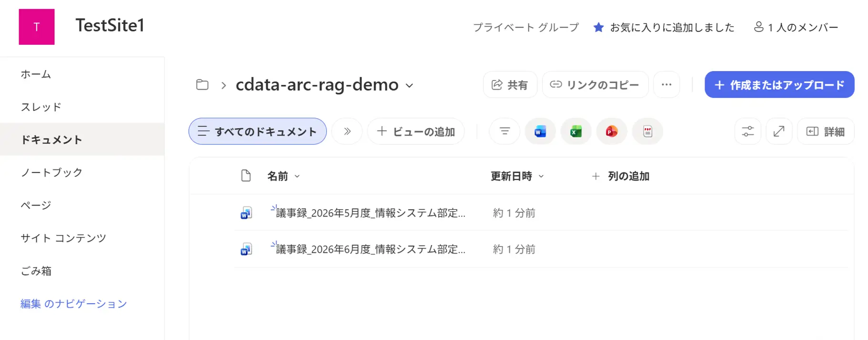Click Word icon of 2026年5月度 minutes file

click(246, 213)
